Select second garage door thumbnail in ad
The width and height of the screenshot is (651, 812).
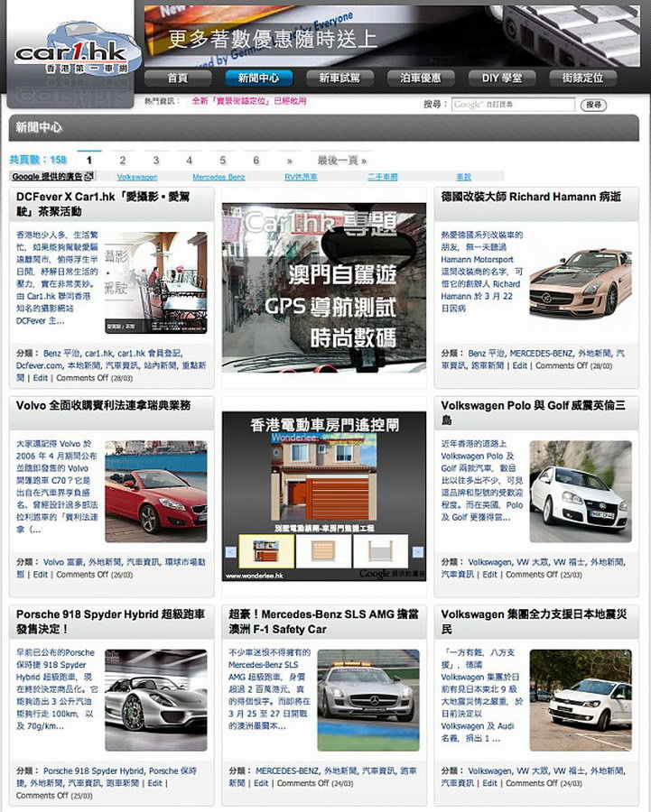click(322, 552)
